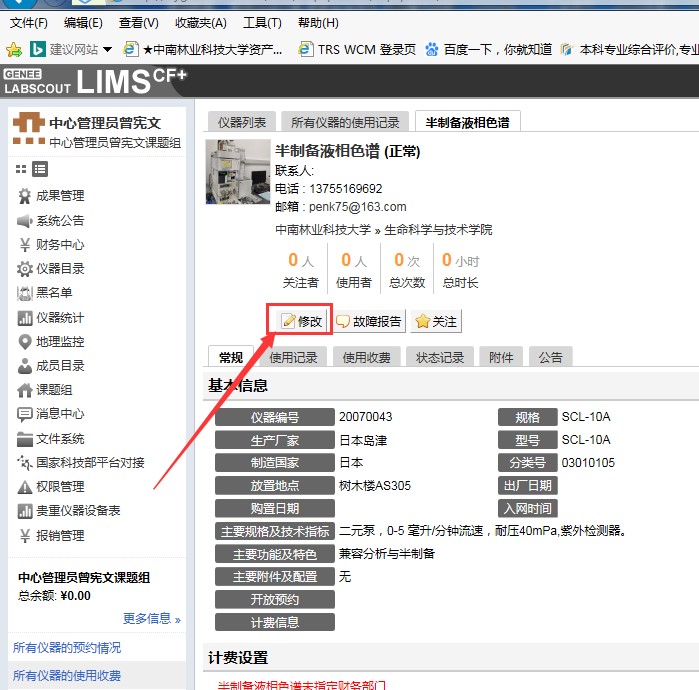Click the 修改 edit button
This screenshot has width=699, height=690.
[302, 321]
